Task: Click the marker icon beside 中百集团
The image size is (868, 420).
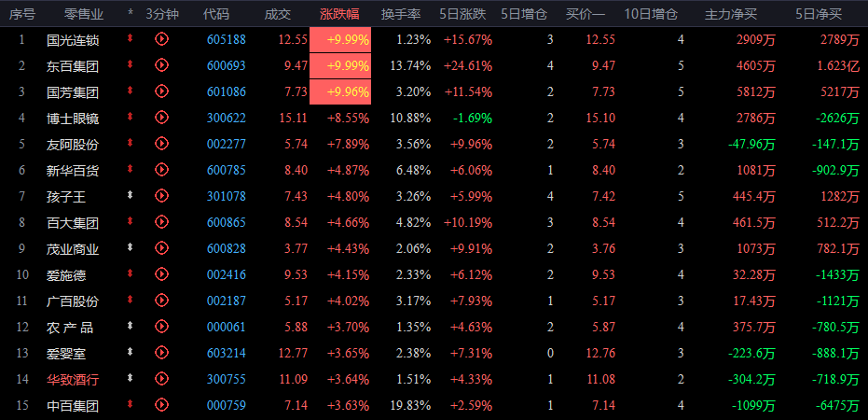Action: pos(131,404)
